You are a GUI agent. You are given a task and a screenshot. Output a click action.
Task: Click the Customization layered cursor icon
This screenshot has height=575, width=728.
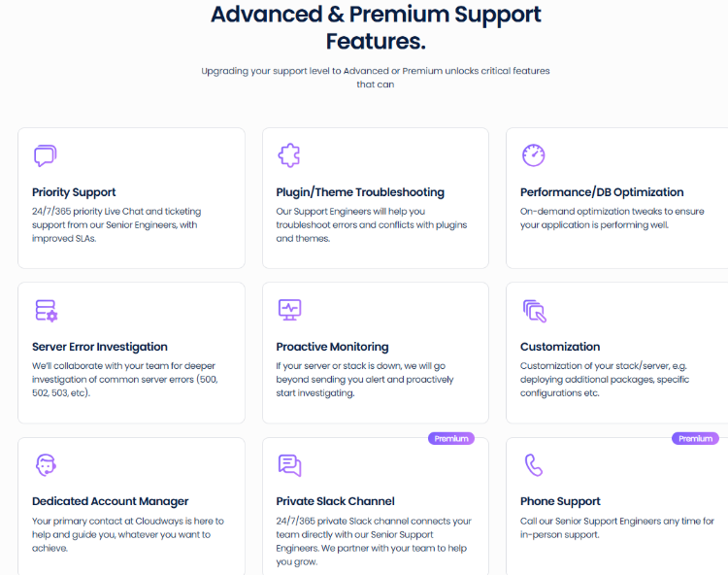[x=535, y=311]
